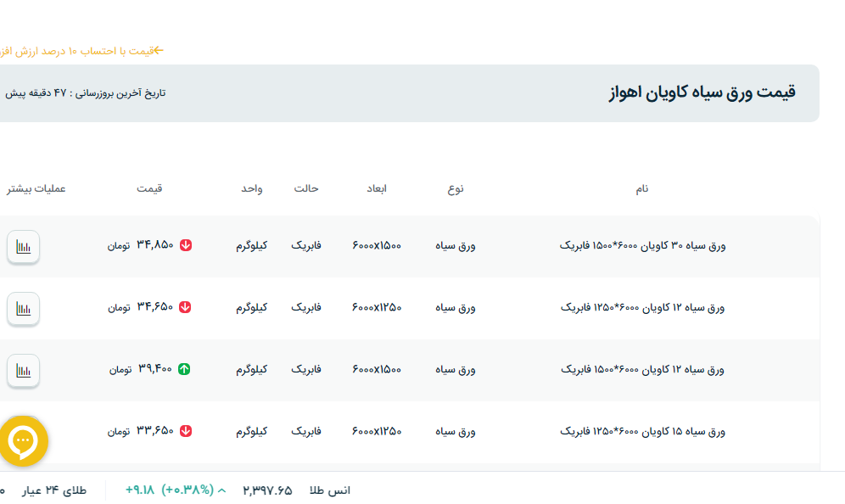Click red down arrow beside price 34,650

point(186,307)
